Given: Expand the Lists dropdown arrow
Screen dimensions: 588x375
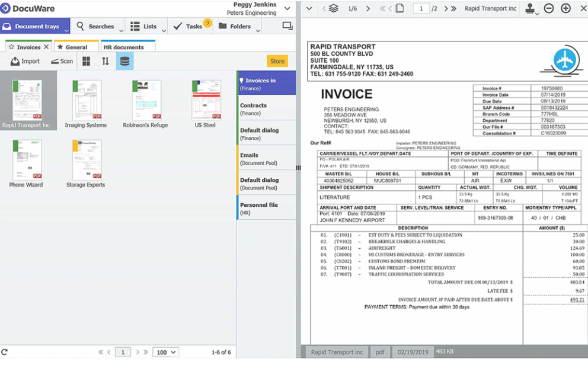Looking at the screenshot, I should pyautogui.click(x=164, y=30).
